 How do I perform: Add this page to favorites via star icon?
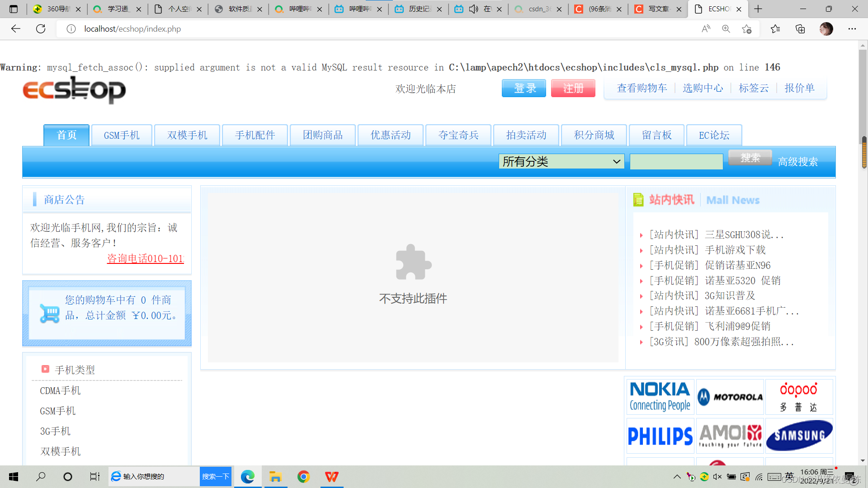[x=747, y=28]
